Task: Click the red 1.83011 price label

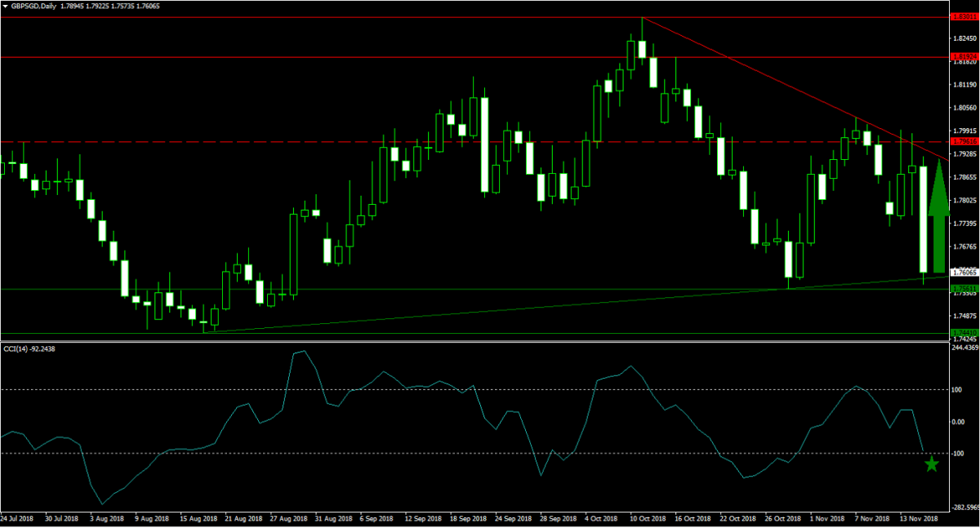Action: 964,16
